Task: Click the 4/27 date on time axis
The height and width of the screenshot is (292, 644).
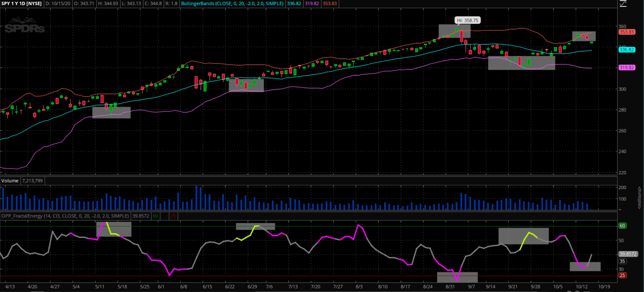Action: [x=55, y=287]
